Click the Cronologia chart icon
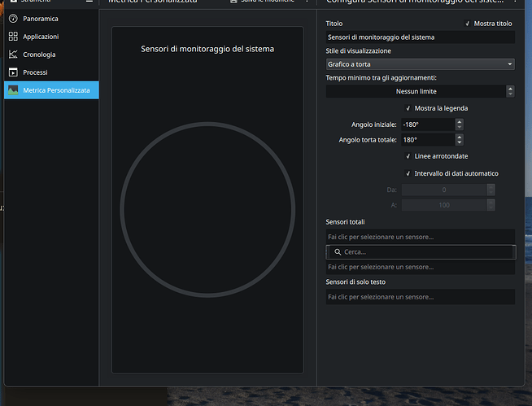This screenshot has width=532, height=406. tap(13, 55)
